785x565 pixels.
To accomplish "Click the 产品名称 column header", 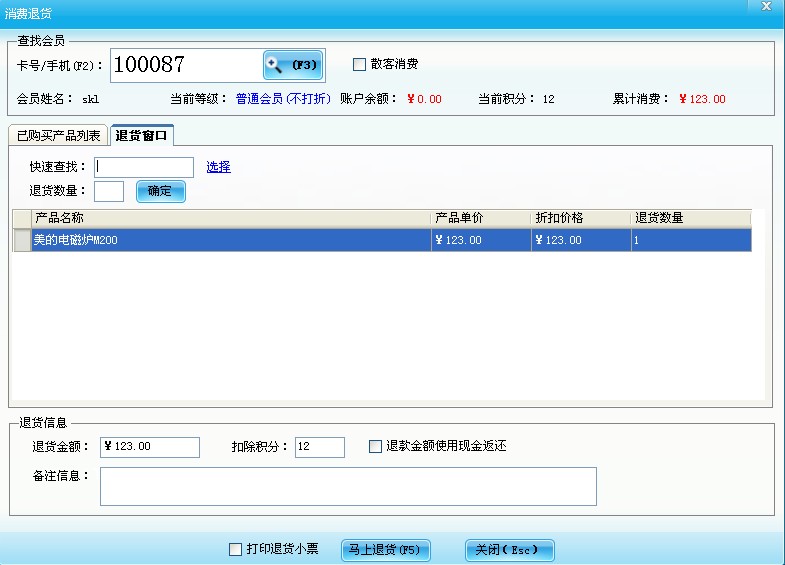I will tap(230, 218).
